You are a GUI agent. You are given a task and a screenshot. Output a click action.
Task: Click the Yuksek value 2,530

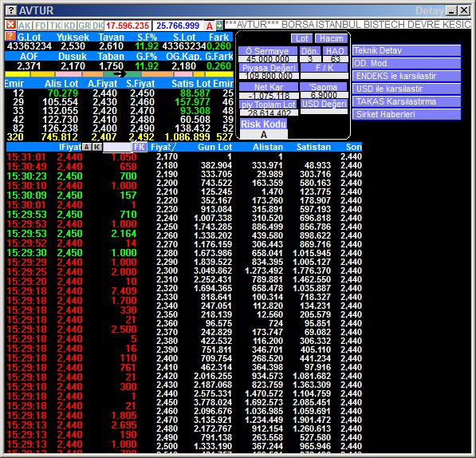[x=73, y=46]
